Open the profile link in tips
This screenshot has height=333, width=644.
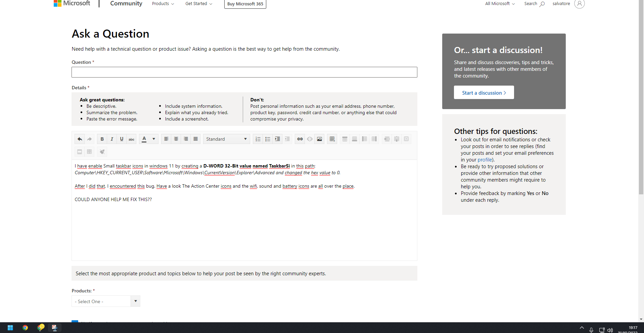click(485, 160)
